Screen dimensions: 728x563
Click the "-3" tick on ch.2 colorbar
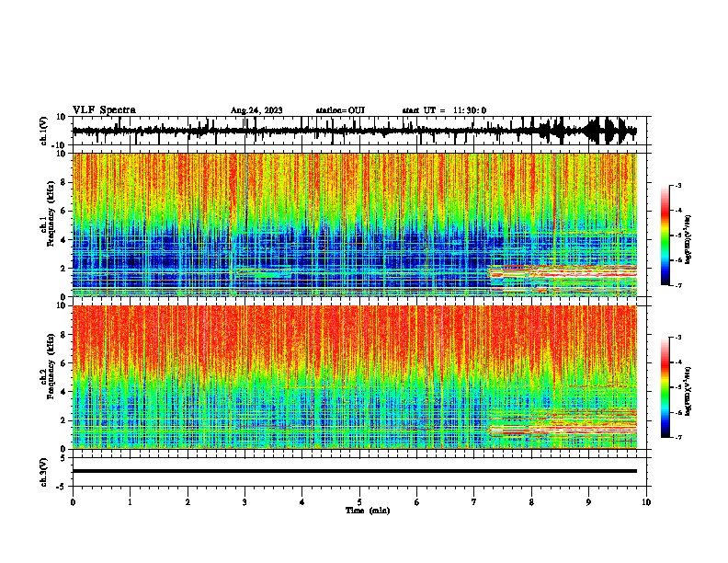click(678, 338)
